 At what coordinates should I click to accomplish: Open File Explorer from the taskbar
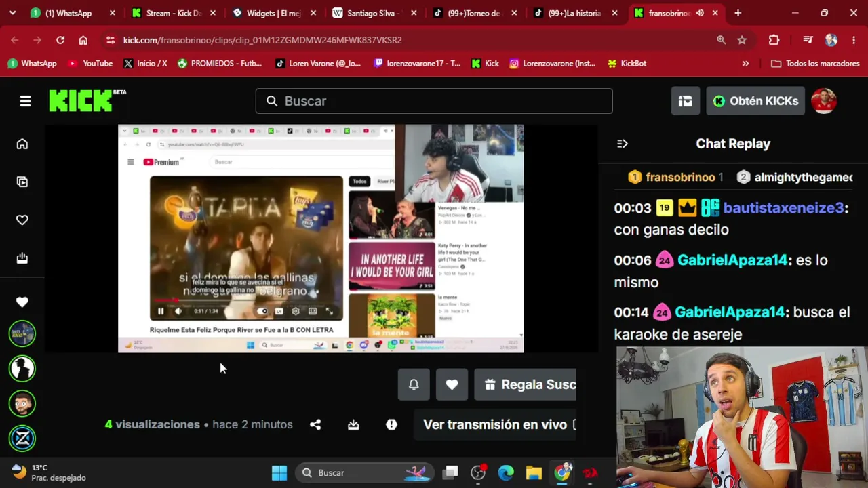click(x=534, y=473)
